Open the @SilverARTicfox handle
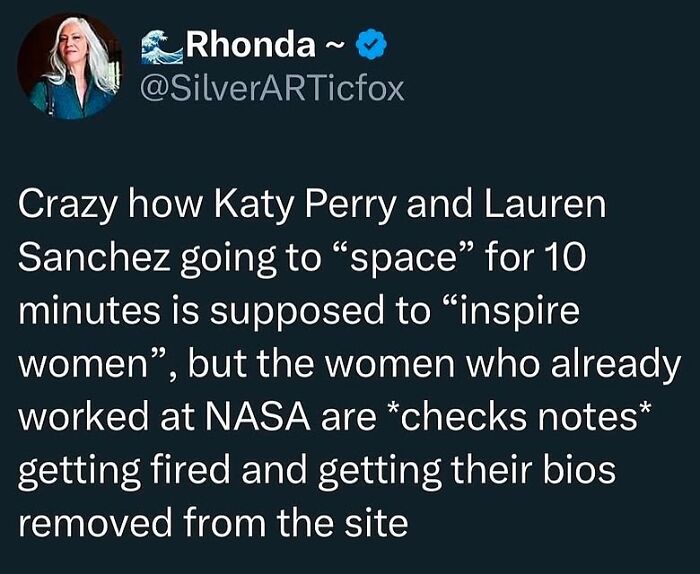700x574 pixels. pos(275,89)
